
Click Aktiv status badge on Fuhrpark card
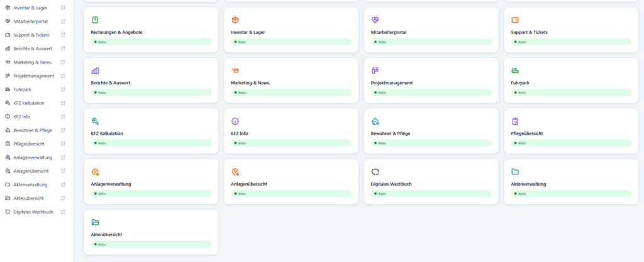tap(571, 93)
